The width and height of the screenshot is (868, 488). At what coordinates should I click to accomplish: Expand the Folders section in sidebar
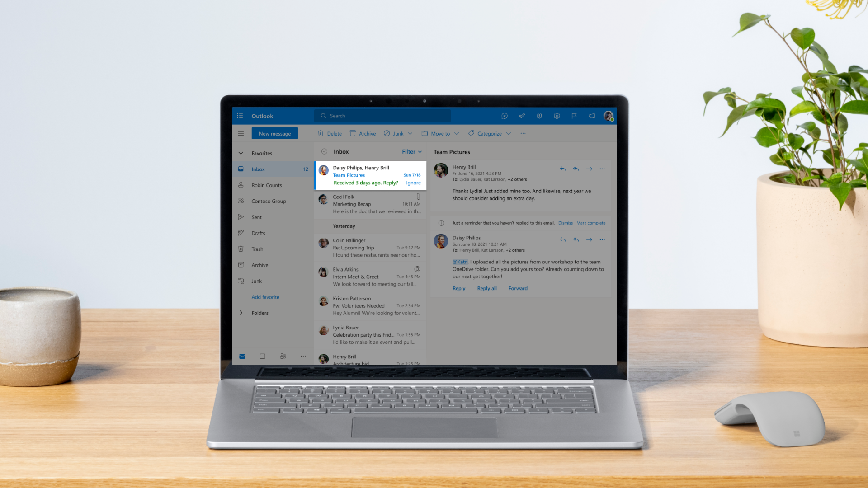[241, 313]
